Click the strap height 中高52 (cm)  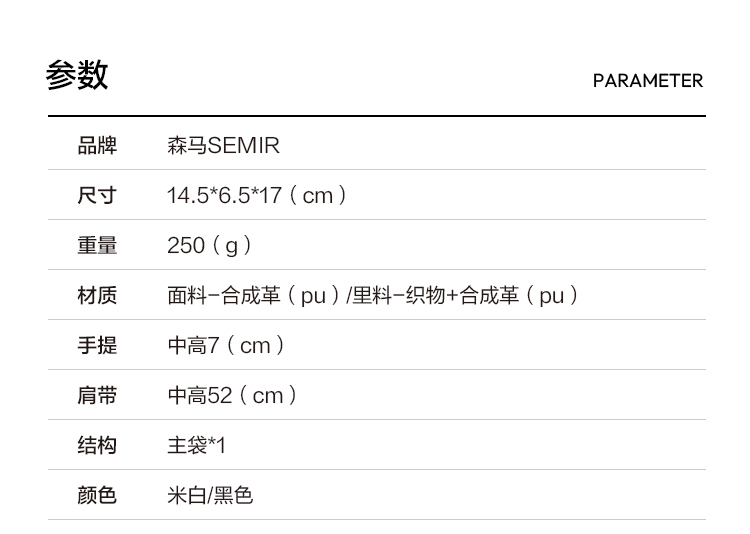click(x=233, y=396)
